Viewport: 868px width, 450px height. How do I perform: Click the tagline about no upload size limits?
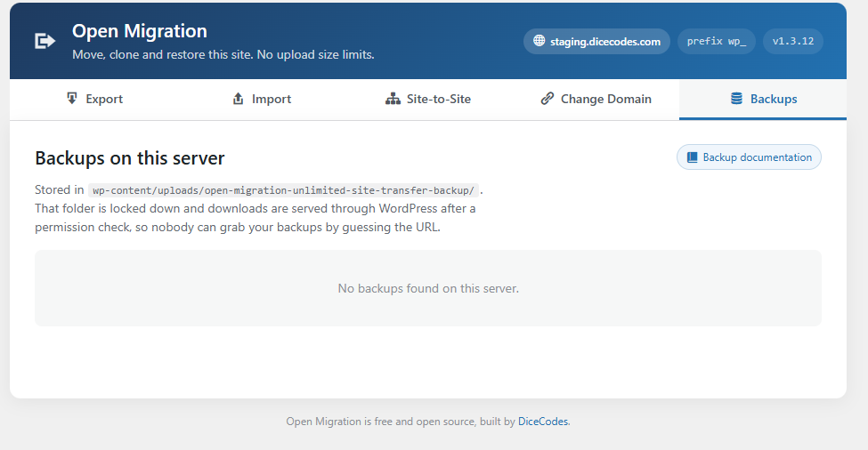pos(223,55)
